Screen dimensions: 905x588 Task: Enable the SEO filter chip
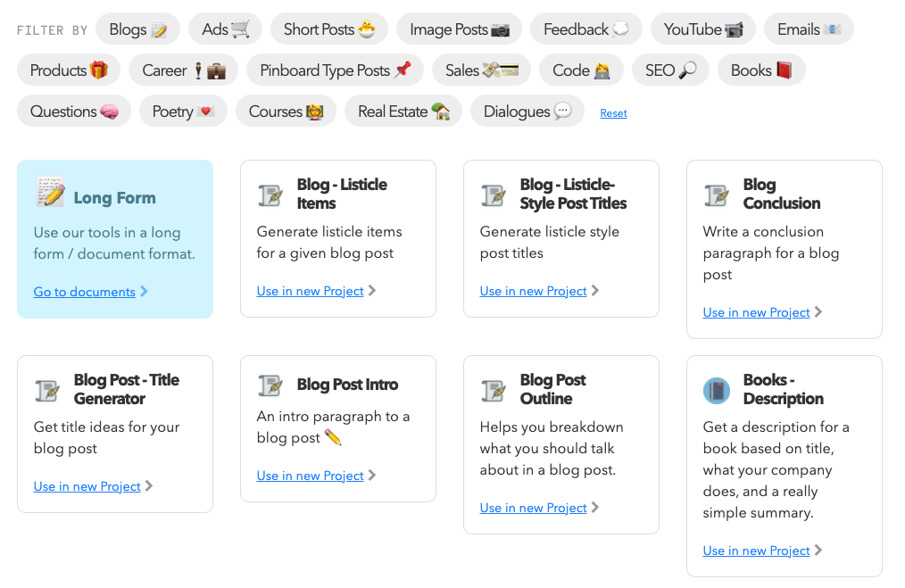[x=670, y=70]
